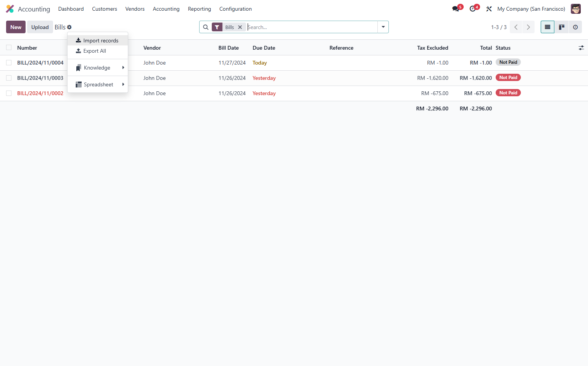Focus the Search input field

coord(311,27)
